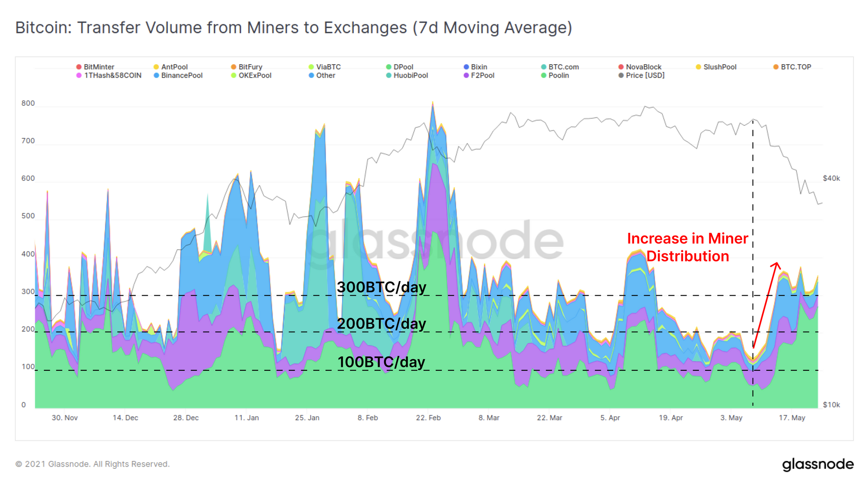
Task: Click the 300BTC/day annotation label
Action: pos(381,288)
